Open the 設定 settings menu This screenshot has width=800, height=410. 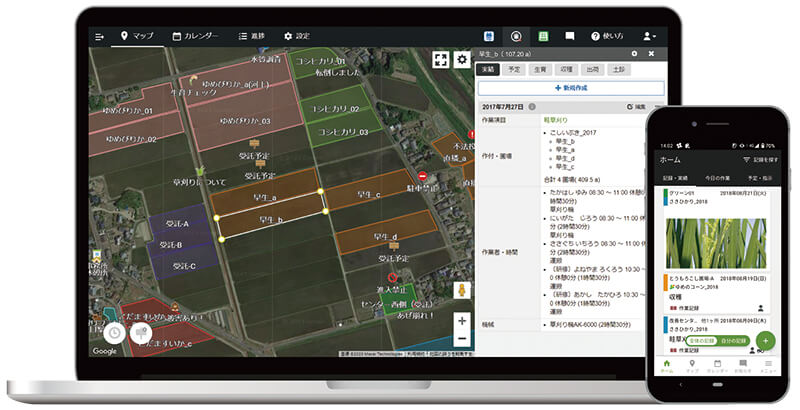(297, 36)
